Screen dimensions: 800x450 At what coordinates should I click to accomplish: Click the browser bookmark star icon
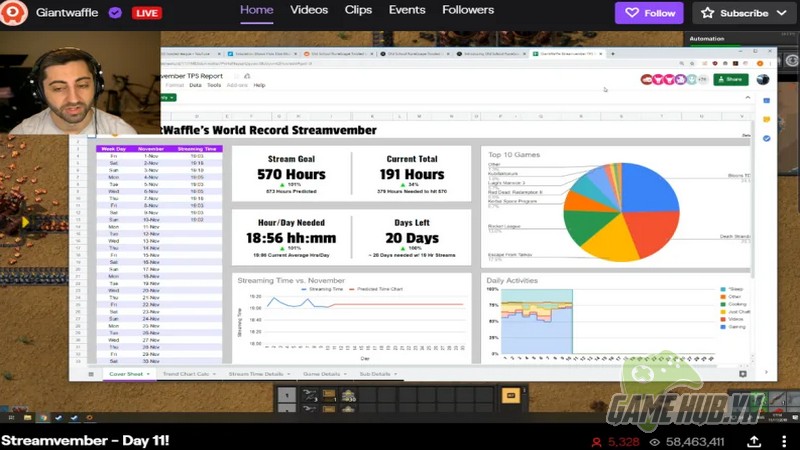click(x=692, y=64)
